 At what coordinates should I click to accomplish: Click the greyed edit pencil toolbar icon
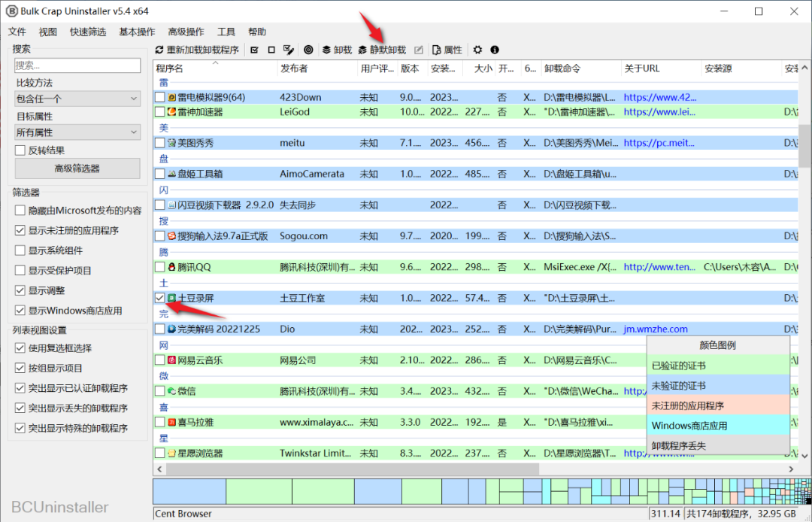point(419,50)
